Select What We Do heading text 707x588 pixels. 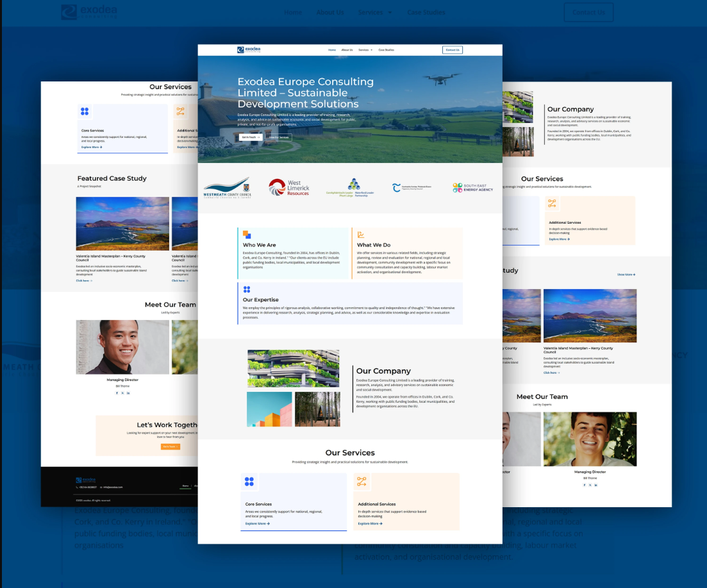(x=374, y=245)
